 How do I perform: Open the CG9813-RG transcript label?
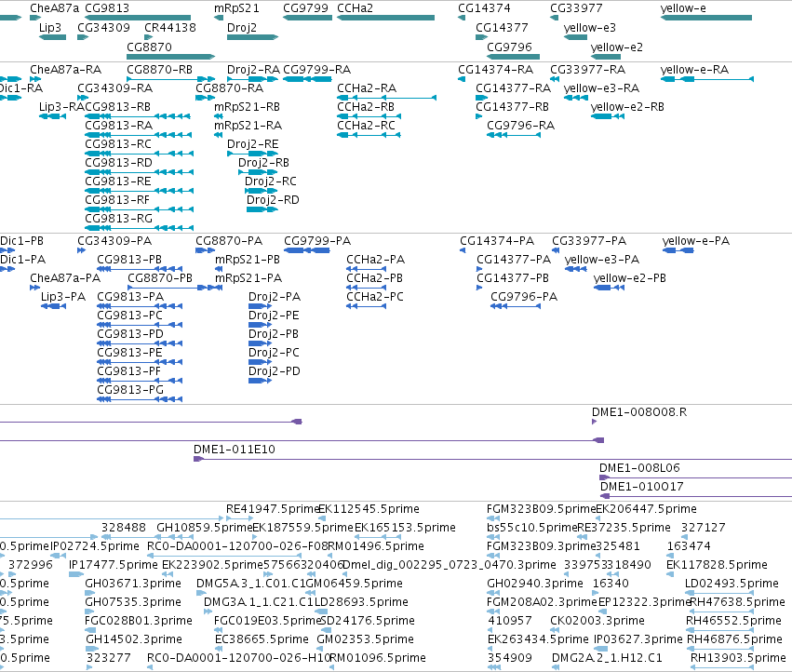(x=119, y=219)
